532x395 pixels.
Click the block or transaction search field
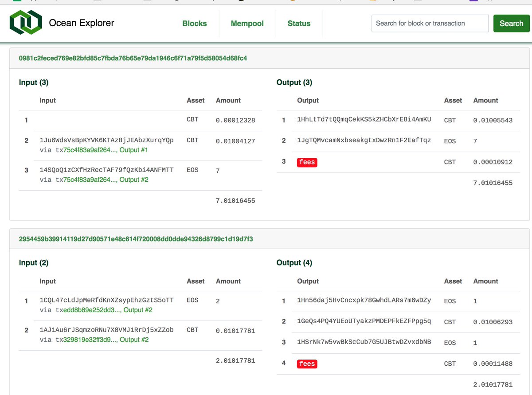coord(429,23)
